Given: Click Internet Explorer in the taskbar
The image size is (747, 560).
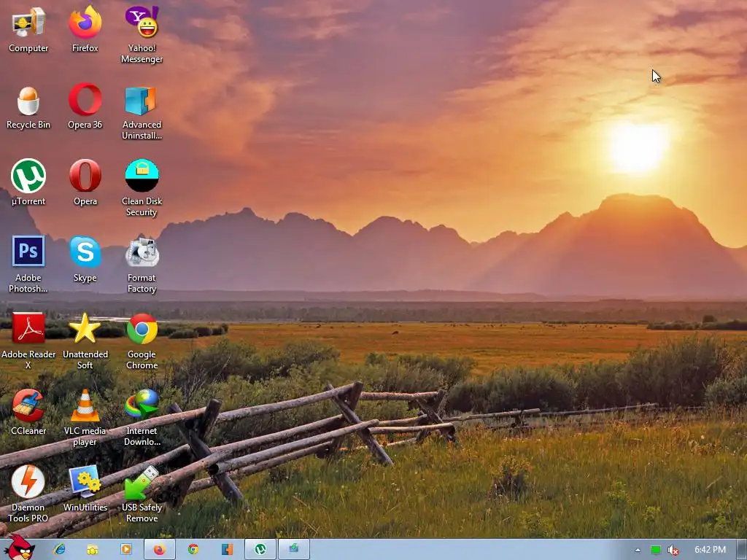Looking at the screenshot, I should click(60, 550).
